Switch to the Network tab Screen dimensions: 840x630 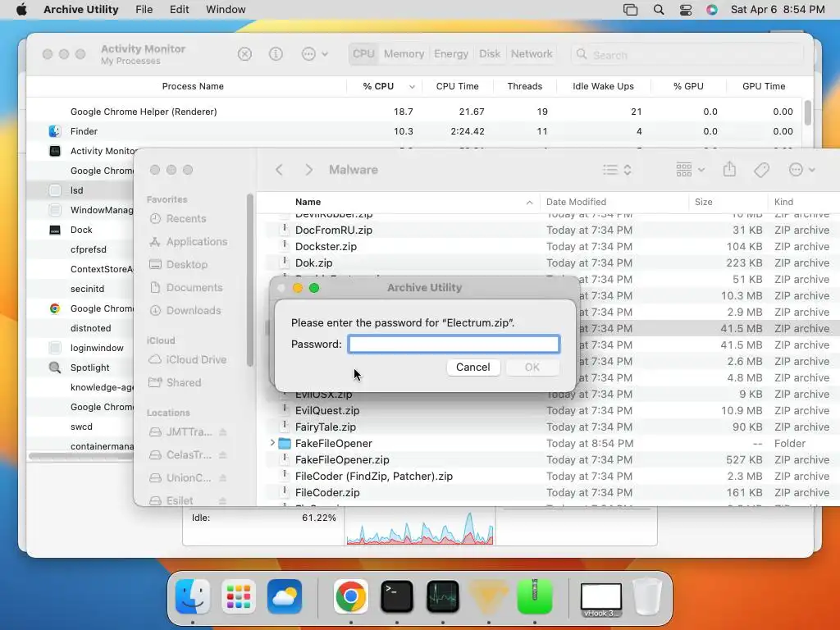tap(531, 54)
